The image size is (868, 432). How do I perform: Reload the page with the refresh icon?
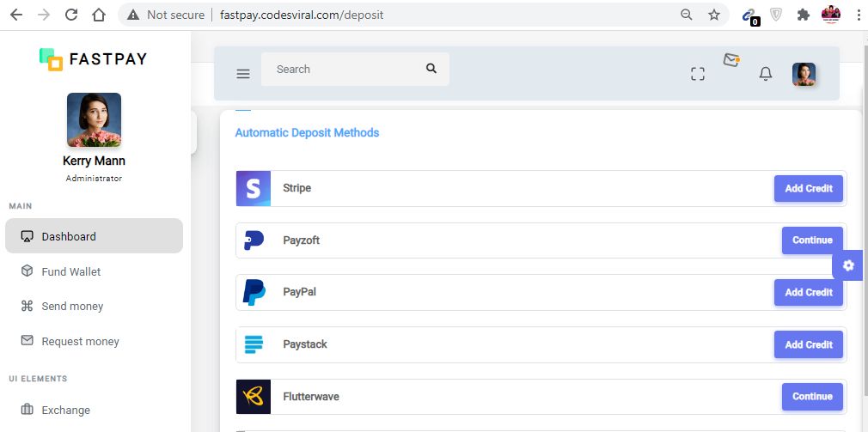[x=71, y=15]
